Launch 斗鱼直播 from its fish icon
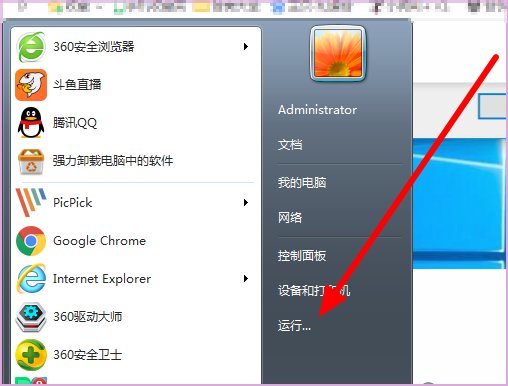 [31, 85]
